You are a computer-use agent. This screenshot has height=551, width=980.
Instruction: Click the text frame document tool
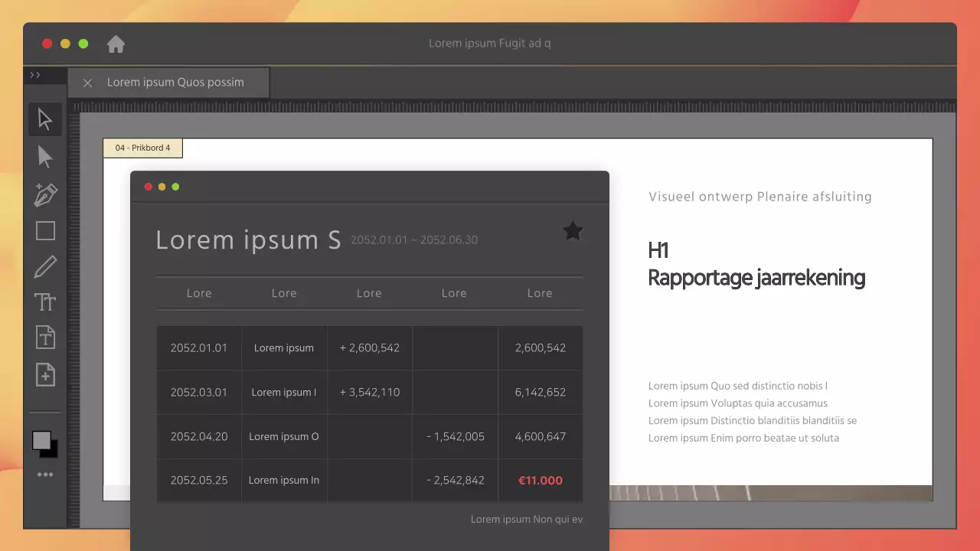click(45, 337)
